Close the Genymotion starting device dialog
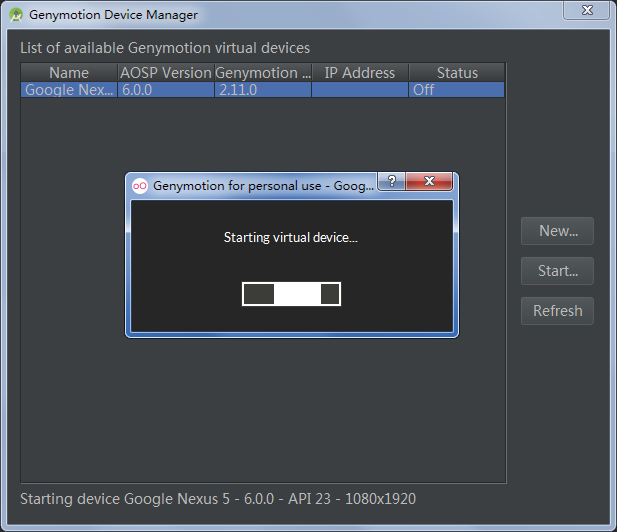Screen dimensions: 617x532 tap(429, 181)
